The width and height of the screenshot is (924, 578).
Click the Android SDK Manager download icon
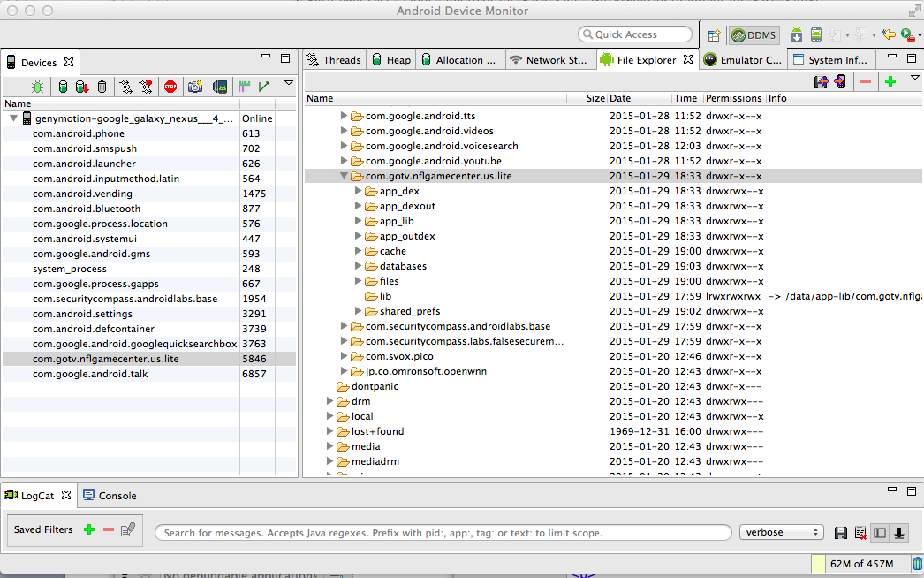[797, 34]
